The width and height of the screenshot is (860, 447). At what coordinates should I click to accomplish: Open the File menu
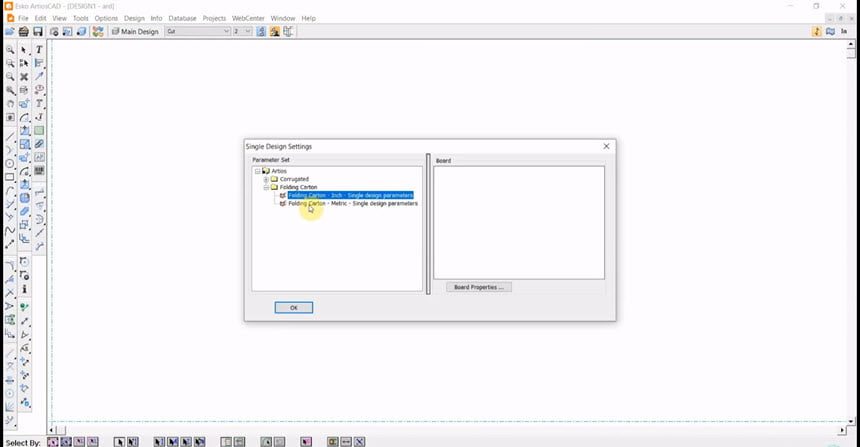23,18
